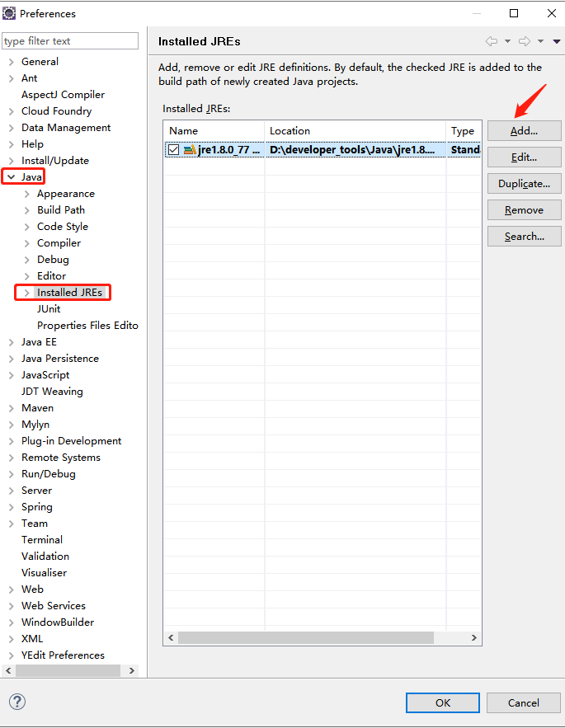Confirm with the OK button

(x=443, y=703)
